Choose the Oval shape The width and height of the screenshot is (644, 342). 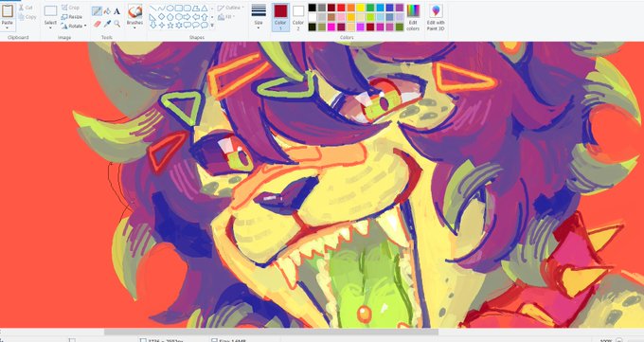[x=170, y=9]
